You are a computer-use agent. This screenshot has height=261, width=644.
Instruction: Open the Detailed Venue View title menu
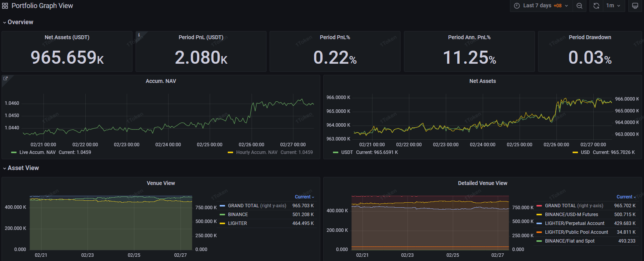483,183
